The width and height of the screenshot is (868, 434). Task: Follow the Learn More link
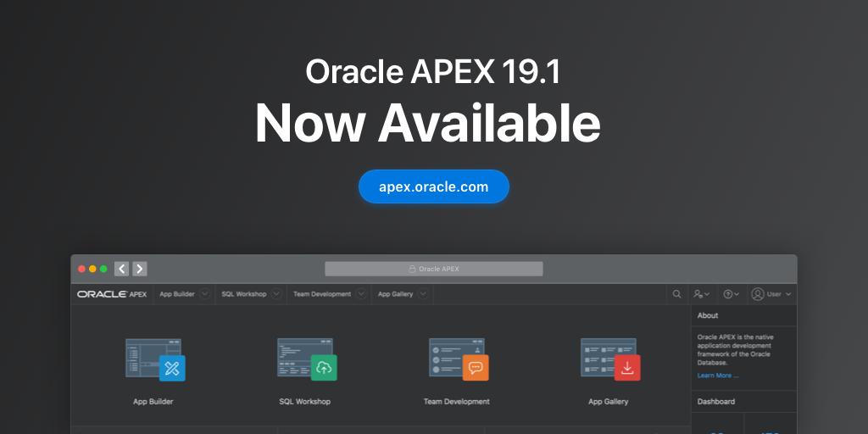tap(717, 376)
